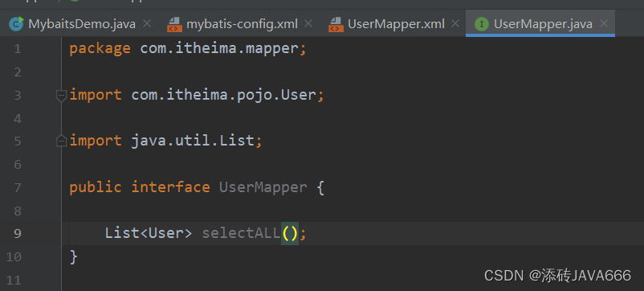Close the MybaitsDemo.java tab
The height and width of the screenshot is (291, 644).
pyautogui.click(x=147, y=24)
